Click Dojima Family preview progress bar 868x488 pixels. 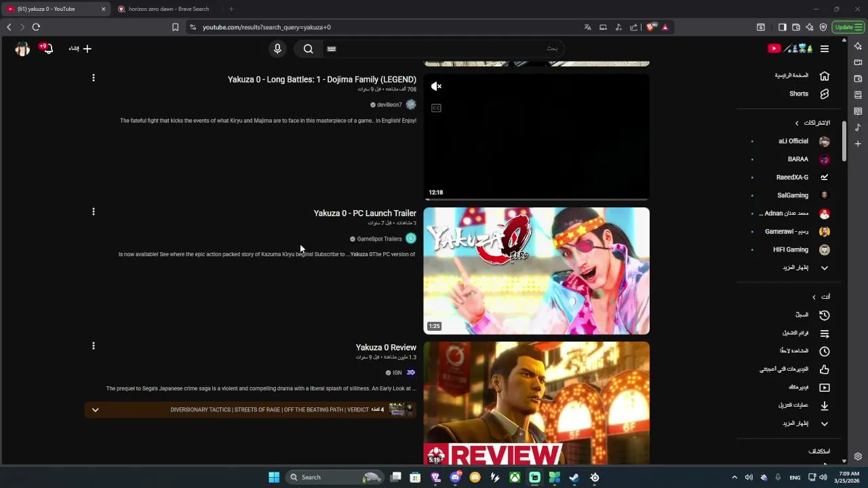point(536,199)
